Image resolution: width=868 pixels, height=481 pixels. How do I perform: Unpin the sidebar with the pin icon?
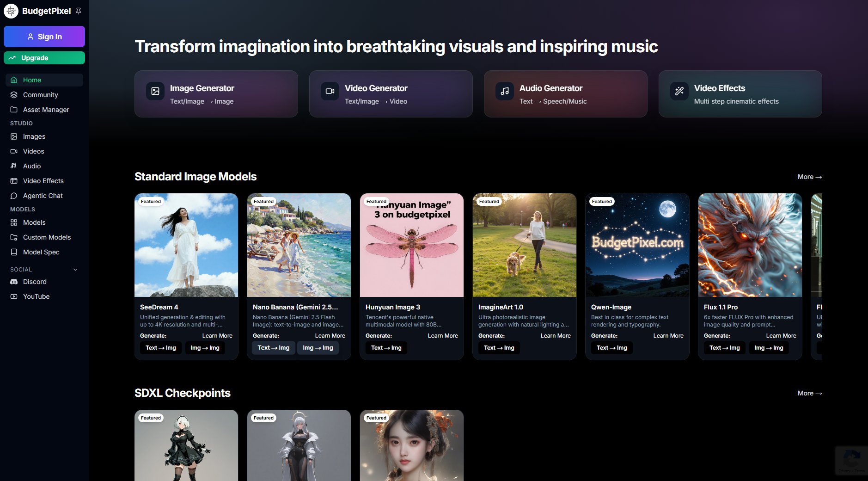pyautogui.click(x=79, y=10)
